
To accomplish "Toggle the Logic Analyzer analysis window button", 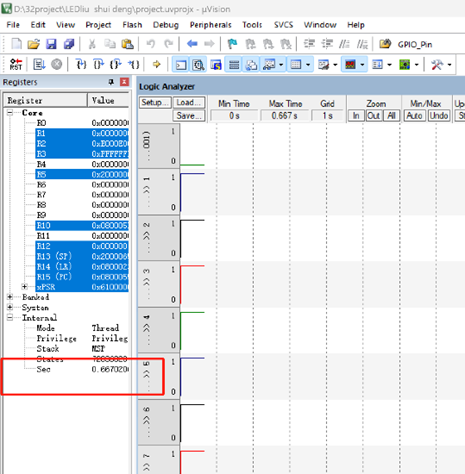I will [350, 65].
